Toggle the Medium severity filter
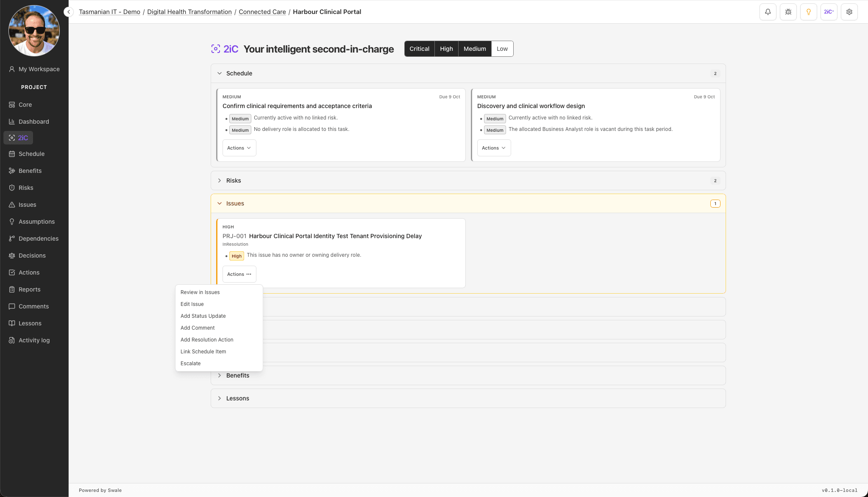 tap(475, 49)
